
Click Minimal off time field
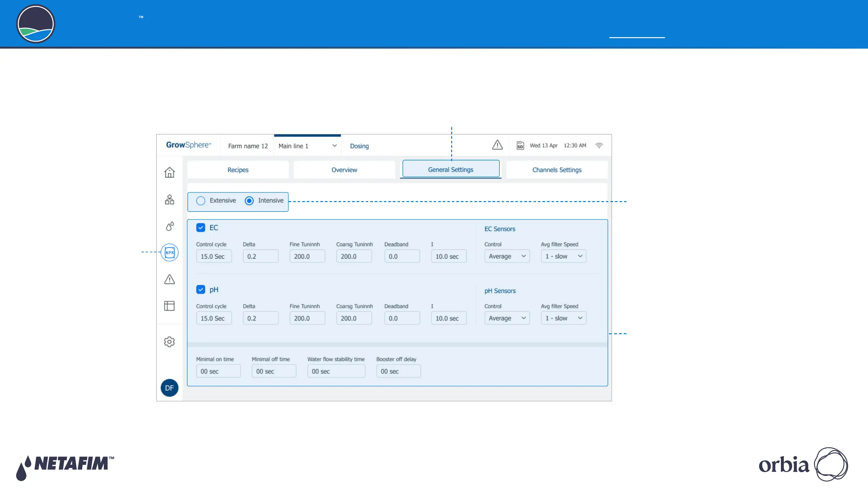[x=274, y=371]
